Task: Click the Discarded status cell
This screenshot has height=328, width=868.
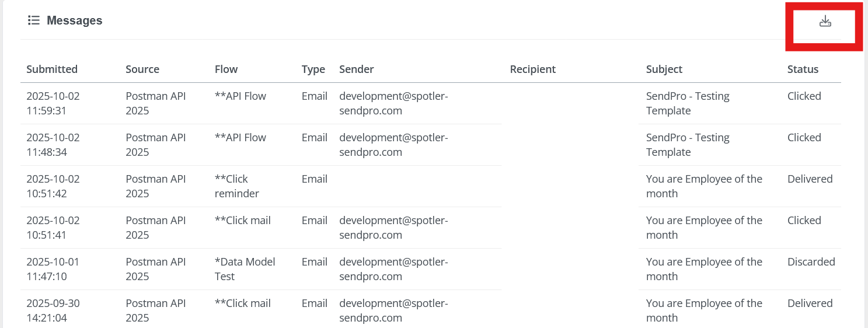Action: tap(811, 262)
